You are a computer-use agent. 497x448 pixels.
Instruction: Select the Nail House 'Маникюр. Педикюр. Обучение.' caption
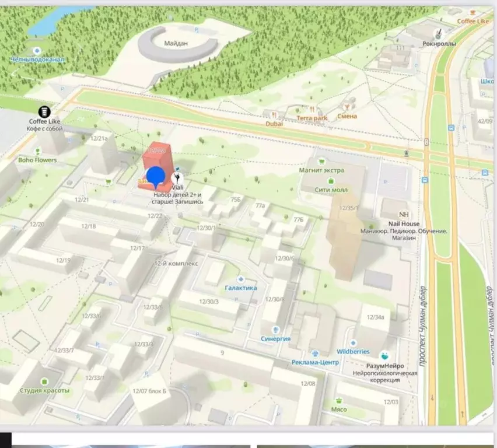click(404, 235)
